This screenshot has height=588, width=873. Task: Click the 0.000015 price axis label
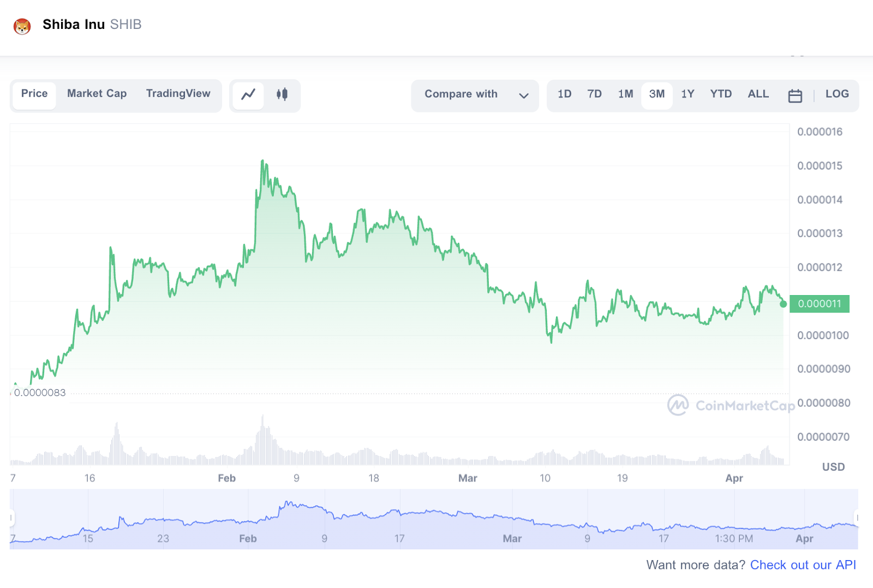(820, 166)
